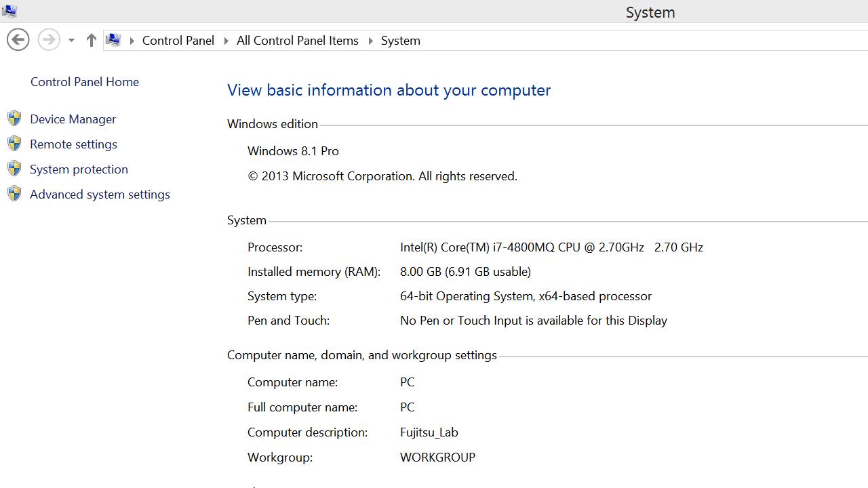Click the shield icon beside System protection
The height and width of the screenshot is (488, 868).
[14, 169]
